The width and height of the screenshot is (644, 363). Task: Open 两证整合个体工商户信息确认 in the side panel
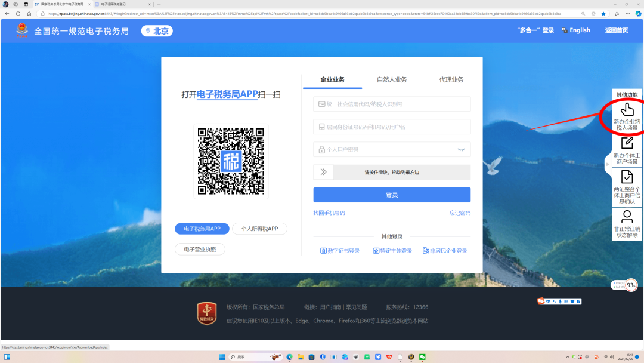[627, 186]
